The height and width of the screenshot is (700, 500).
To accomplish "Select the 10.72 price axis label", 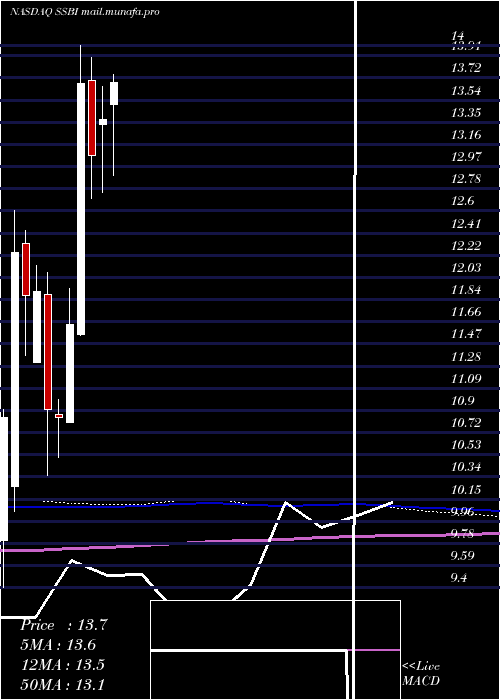I will click(x=466, y=423).
